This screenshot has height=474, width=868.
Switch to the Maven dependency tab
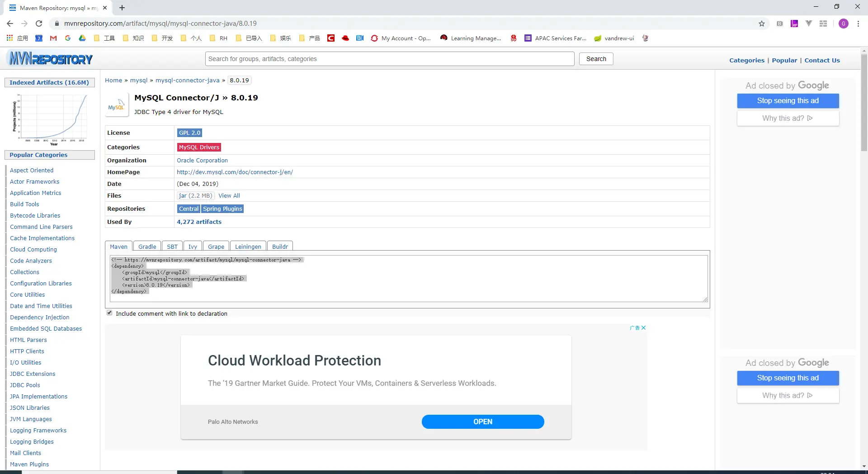pyautogui.click(x=118, y=246)
